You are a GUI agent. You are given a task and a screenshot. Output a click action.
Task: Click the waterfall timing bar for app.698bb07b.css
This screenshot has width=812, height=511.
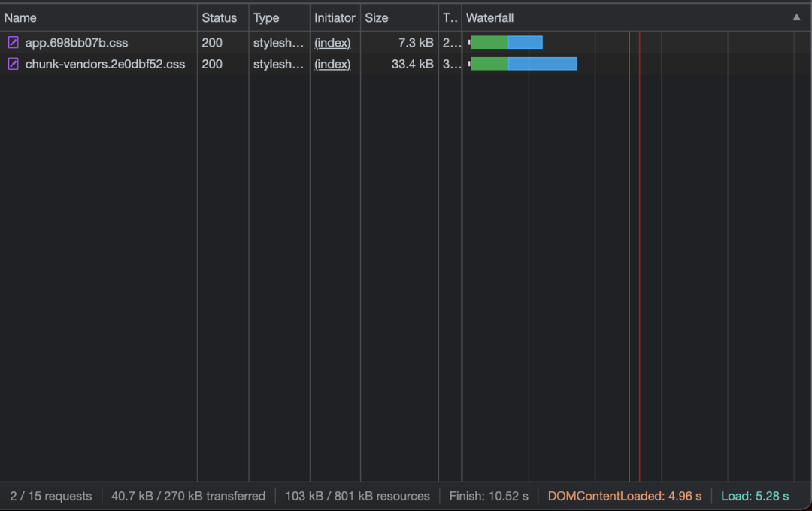pos(507,42)
